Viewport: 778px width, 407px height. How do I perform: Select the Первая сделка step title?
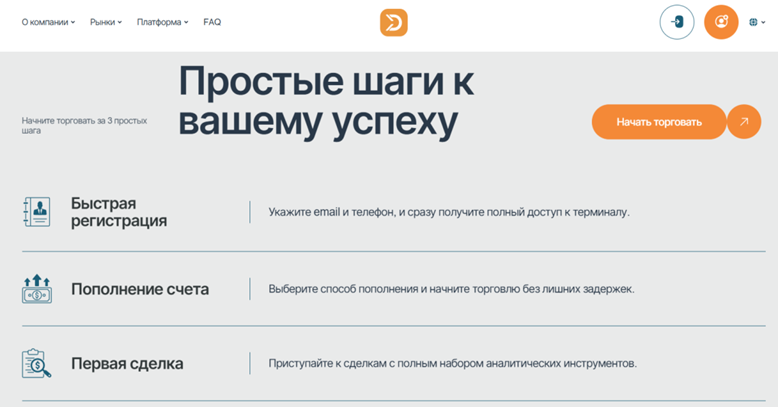[127, 363]
